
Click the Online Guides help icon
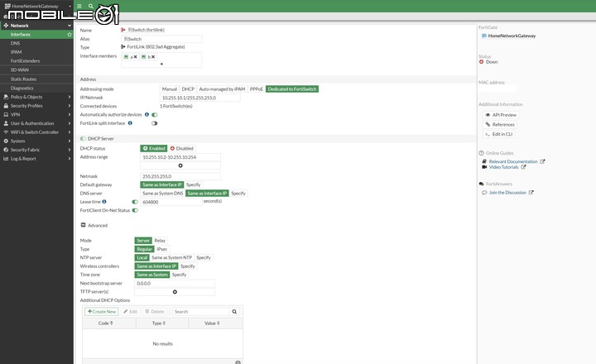481,153
